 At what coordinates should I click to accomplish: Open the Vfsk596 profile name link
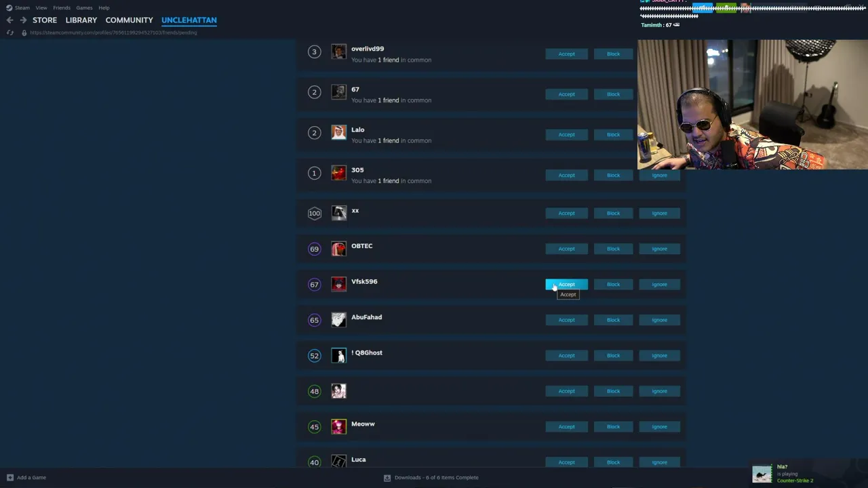coord(364,281)
